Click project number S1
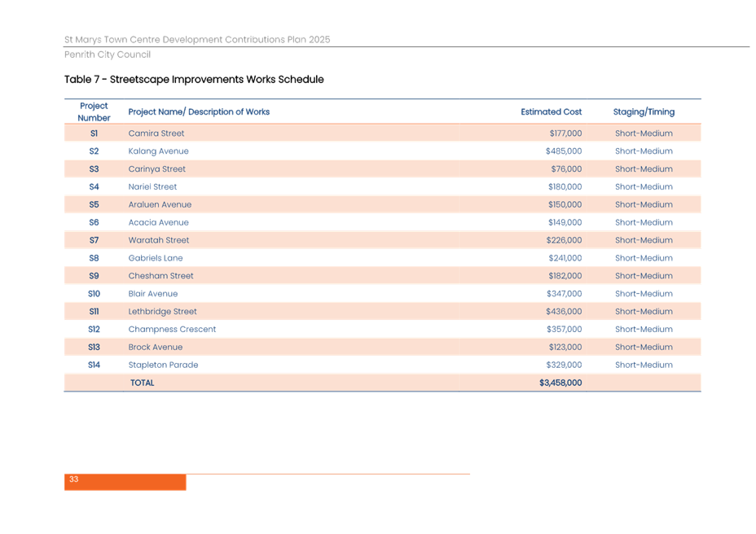Viewport: 756px width, 534px height. click(x=94, y=133)
